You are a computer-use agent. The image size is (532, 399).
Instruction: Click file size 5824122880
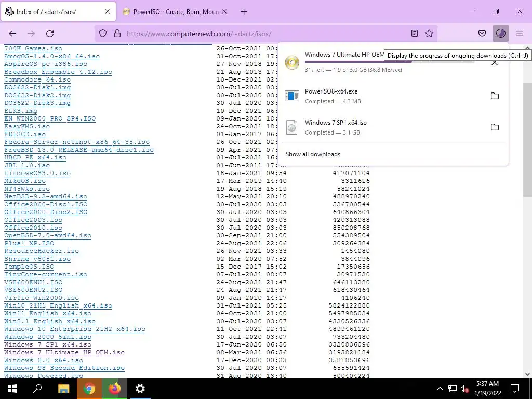[x=349, y=305]
